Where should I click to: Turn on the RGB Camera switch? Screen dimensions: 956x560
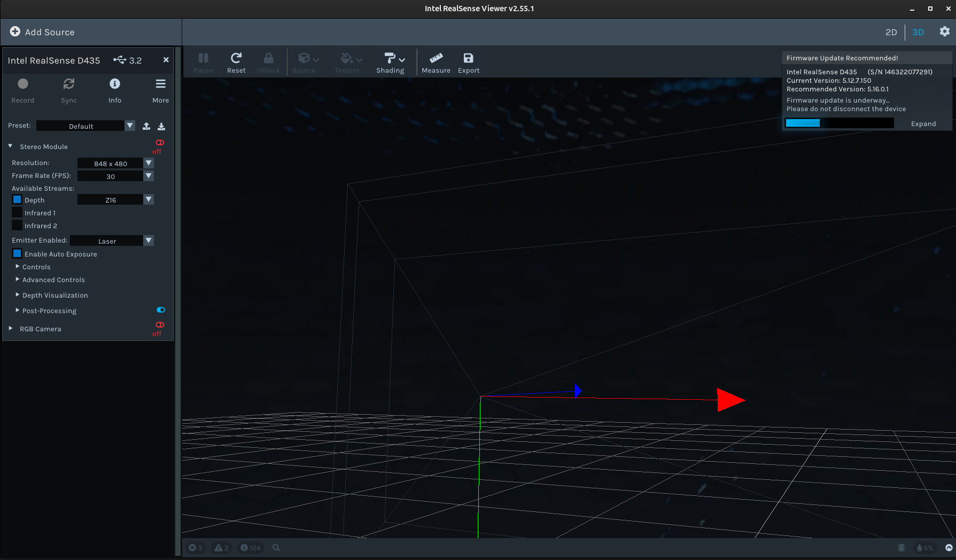[x=160, y=325]
